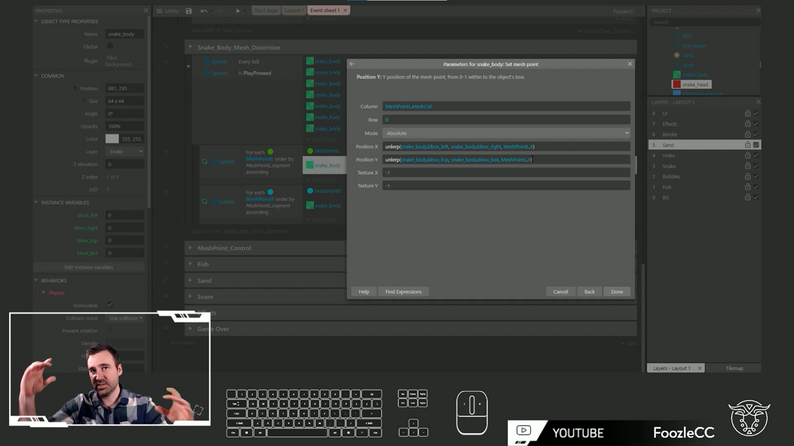Click the Help button in the dialog

coord(364,292)
